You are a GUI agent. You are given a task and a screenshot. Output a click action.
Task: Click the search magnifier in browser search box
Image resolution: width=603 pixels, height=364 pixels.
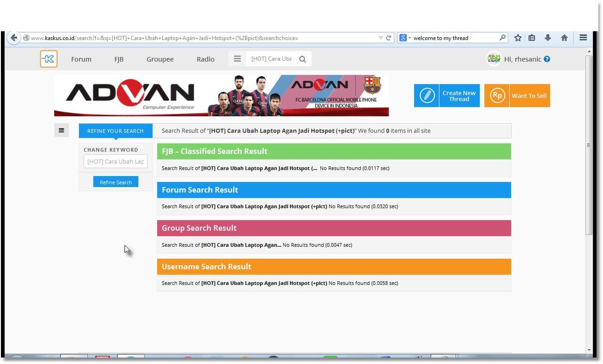pyautogui.click(x=503, y=38)
